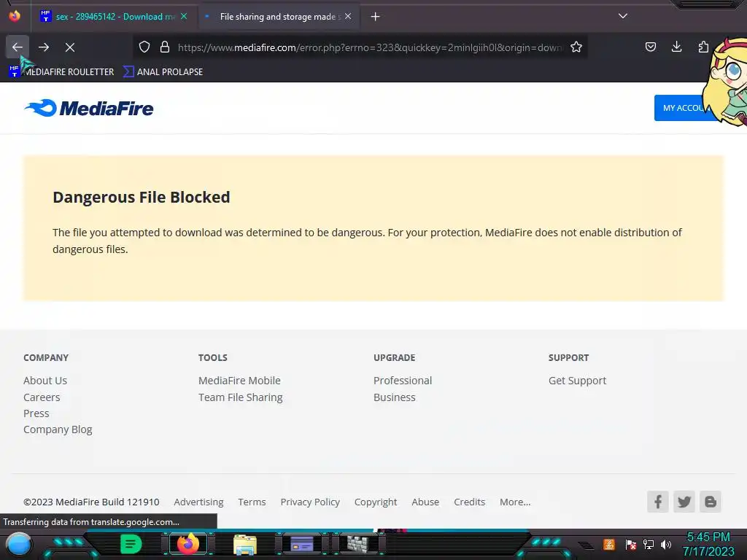Screen dimensions: 747x560
Task: Go back to the previous page
Action: (18, 47)
